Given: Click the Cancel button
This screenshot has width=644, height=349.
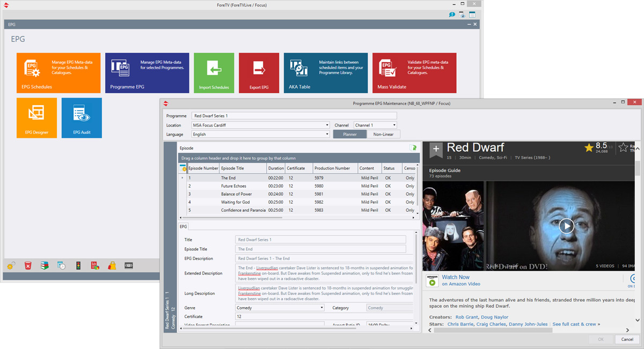Looking at the screenshot, I should tap(627, 339).
